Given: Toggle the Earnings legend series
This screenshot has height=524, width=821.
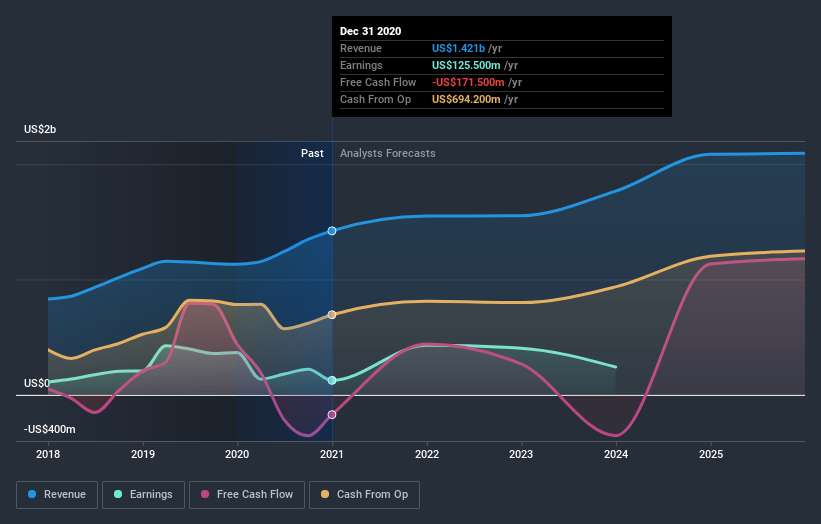Looking at the screenshot, I should coord(143,495).
